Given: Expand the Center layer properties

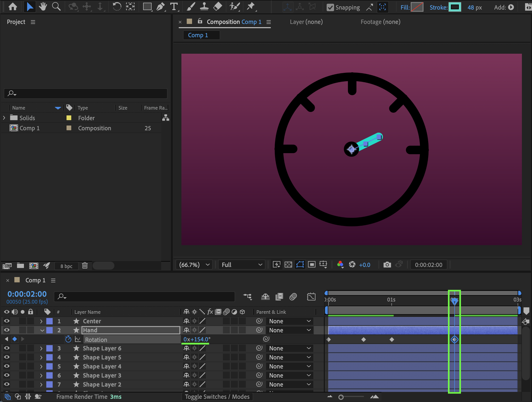Looking at the screenshot, I should (x=41, y=321).
